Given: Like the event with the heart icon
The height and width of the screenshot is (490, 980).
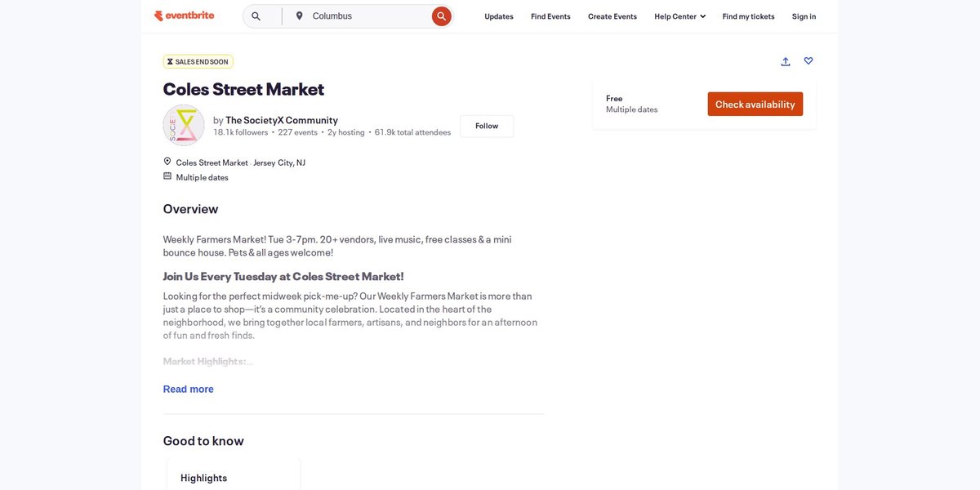Looking at the screenshot, I should (x=808, y=61).
